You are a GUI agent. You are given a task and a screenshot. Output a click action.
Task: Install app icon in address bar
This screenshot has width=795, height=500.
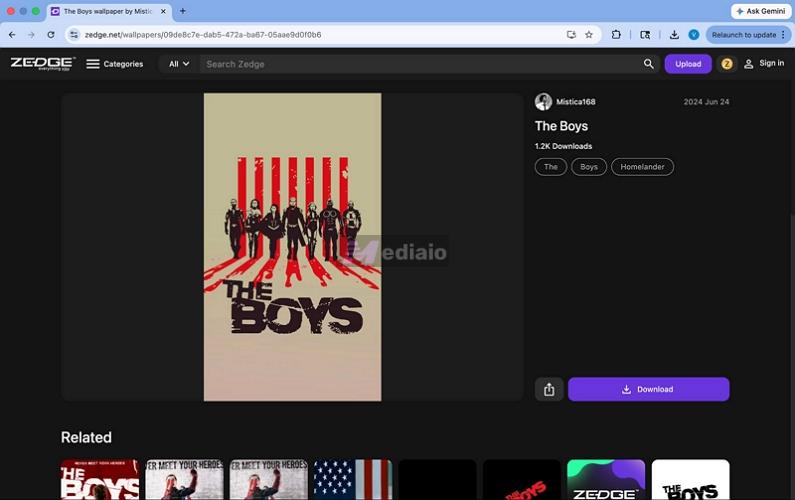tap(571, 35)
